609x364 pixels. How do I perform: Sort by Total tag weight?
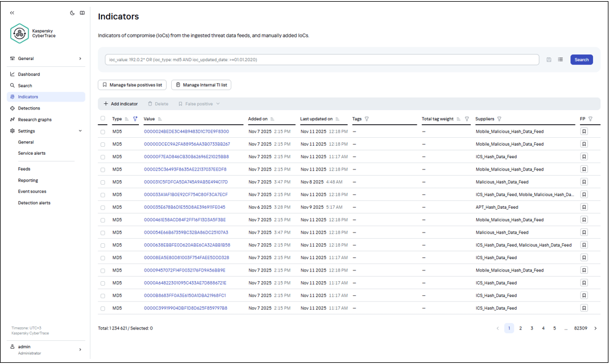[459, 119]
